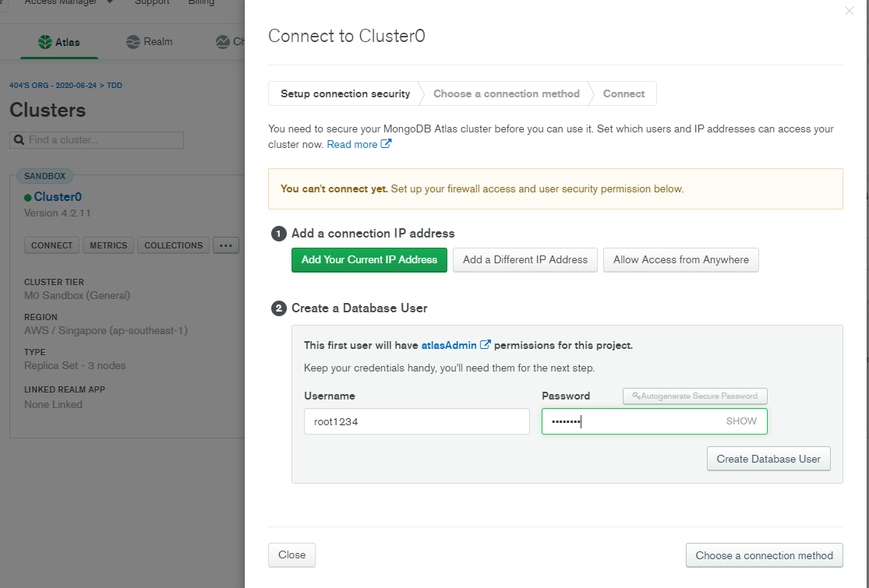Click the external-link icon beside atlasAdmin
The width and height of the screenshot is (869, 588).
pyautogui.click(x=486, y=344)
